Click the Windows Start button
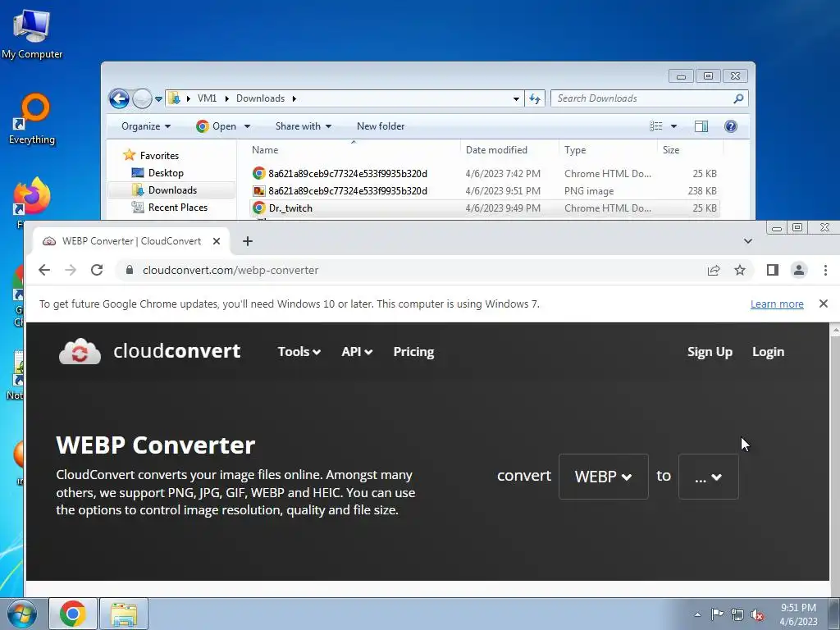Screen dimensions: 840x630 [22, 614]
